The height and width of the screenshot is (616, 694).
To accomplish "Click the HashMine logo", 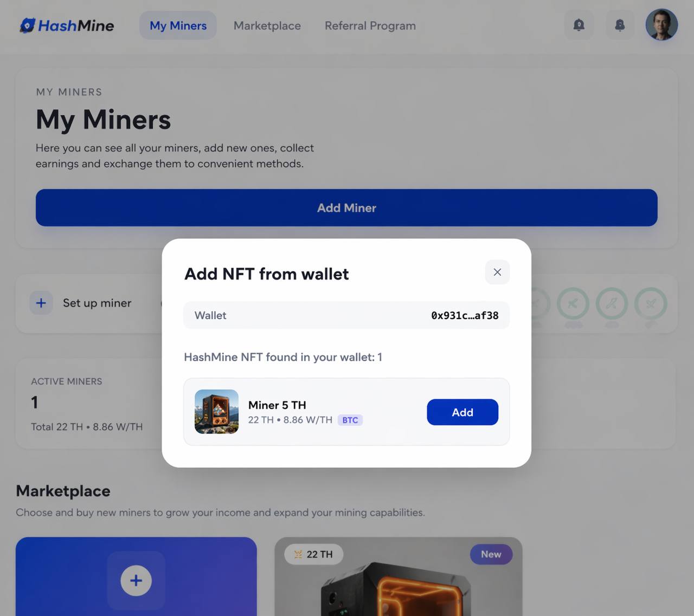I will 67,25.
